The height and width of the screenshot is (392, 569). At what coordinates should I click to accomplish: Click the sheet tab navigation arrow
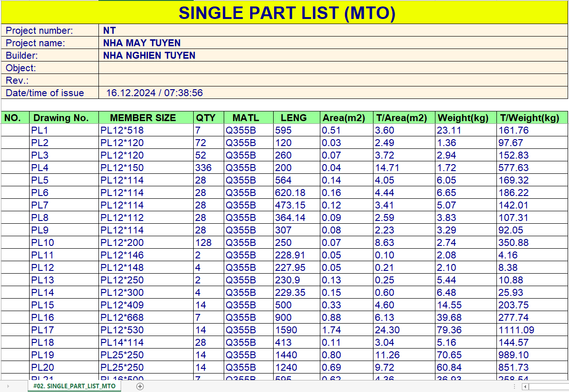(8, 386)
